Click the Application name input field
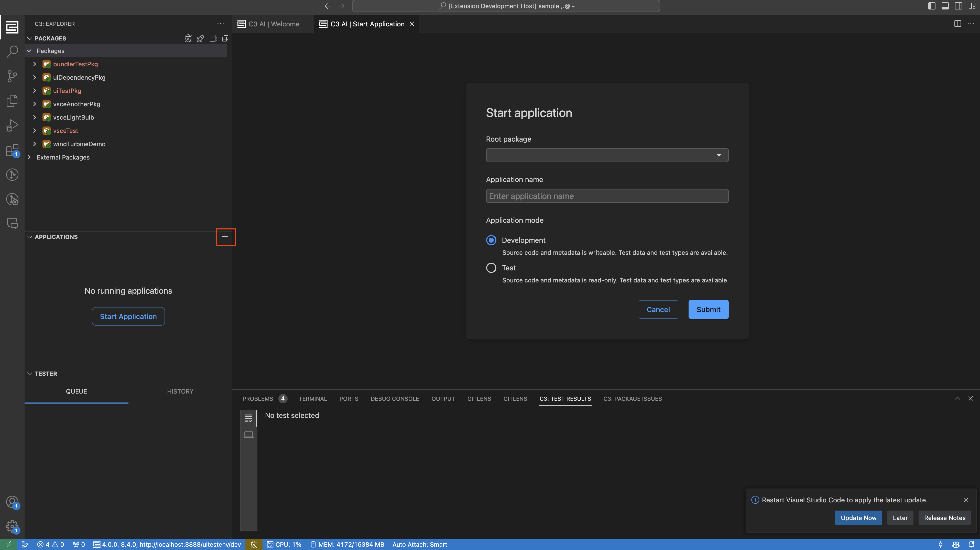Viewport: 980px width, 550px height. [607, 196]
